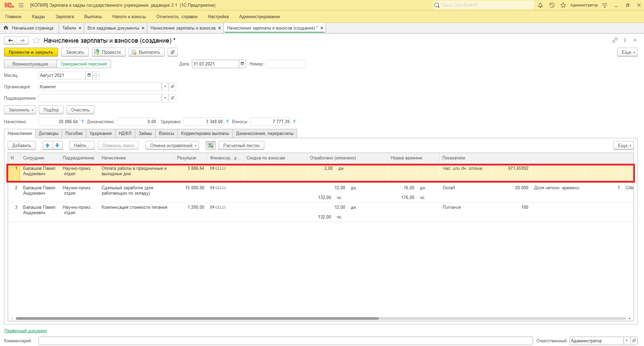The image size is (644, 346).
Task: Open the form's three-dot more menu
Action: pos(625,40)
